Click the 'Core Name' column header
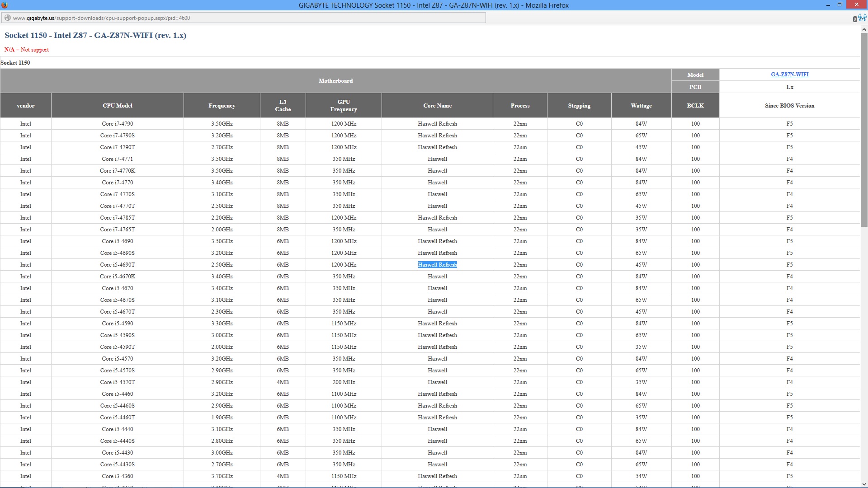This screenshot has width=868, height=488. tap(437, 106)
